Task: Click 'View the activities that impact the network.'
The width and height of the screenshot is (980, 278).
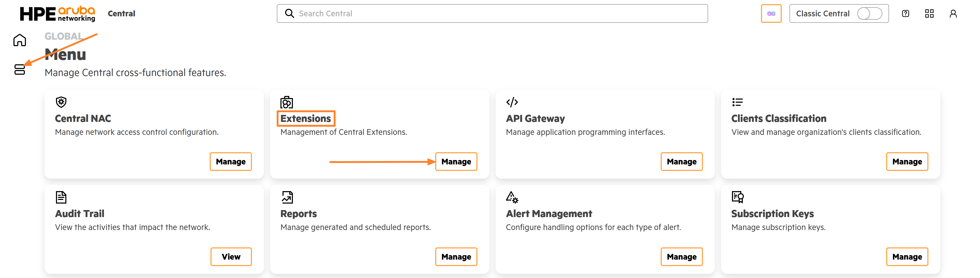Action: tap(133, 227)
